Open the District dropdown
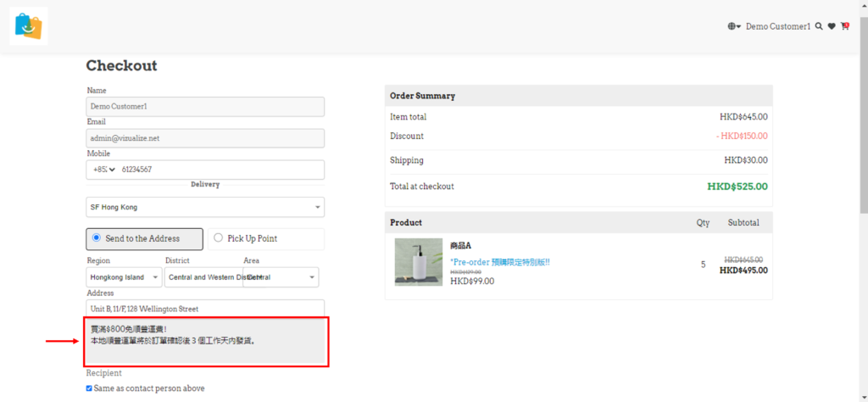Screen dimensions: 868x402 click(203, 277)
